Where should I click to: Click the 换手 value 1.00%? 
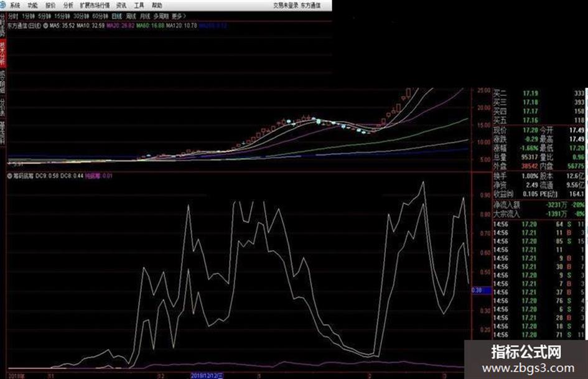click(x=530, y=175)
